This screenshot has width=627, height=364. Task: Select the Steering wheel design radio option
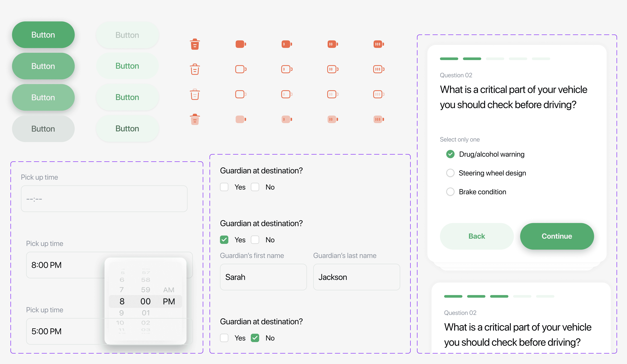click(x=450, y=173)
